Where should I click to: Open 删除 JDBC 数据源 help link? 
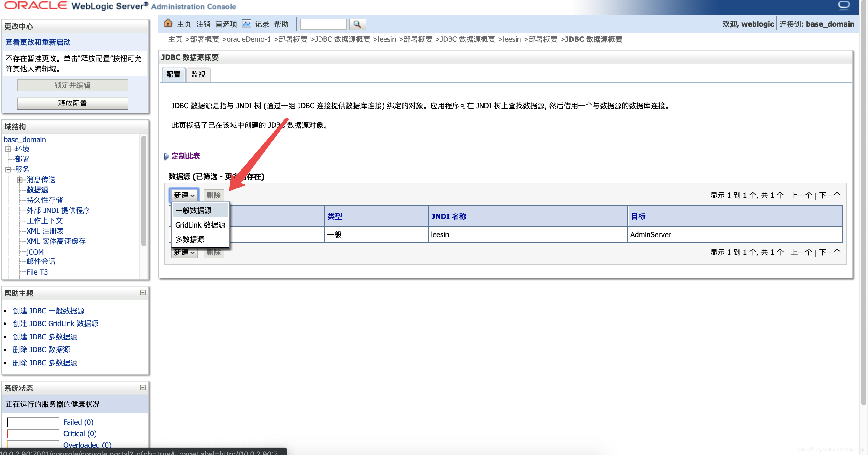41,350
